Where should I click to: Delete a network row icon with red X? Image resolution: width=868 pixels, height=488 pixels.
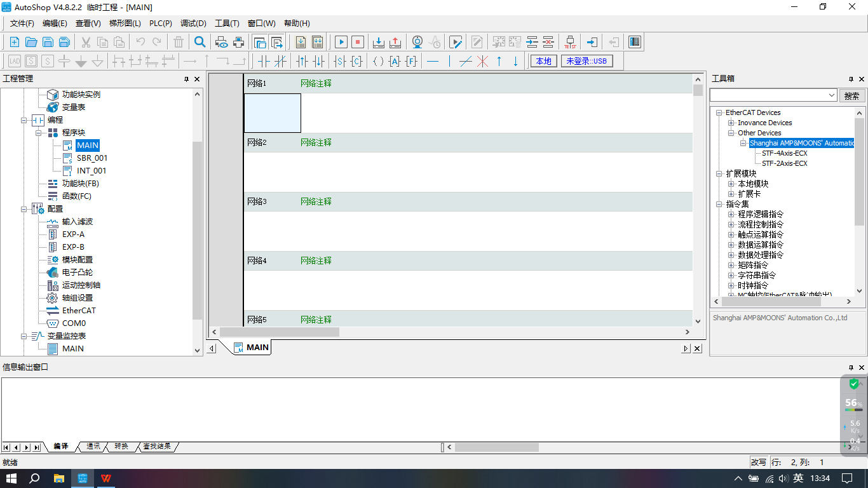click(548, 42)
